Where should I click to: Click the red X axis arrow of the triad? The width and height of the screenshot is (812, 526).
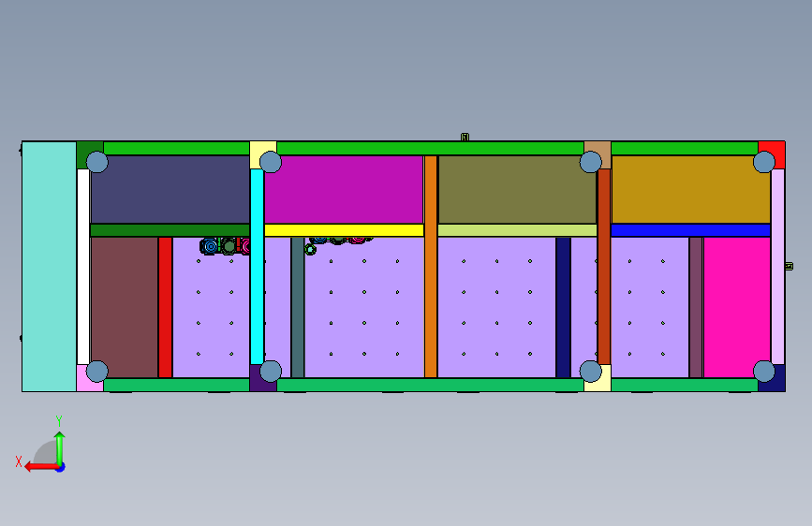(40, 467)
